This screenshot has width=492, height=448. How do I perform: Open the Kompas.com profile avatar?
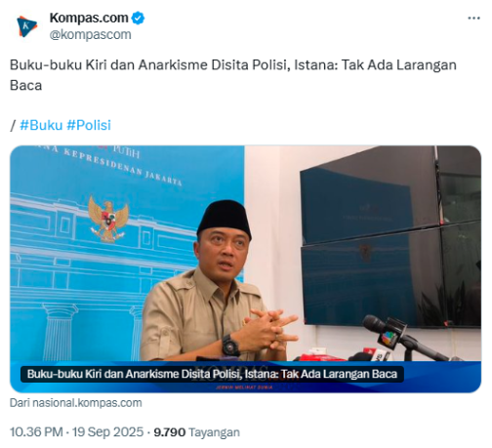click(x=27, y=26)
